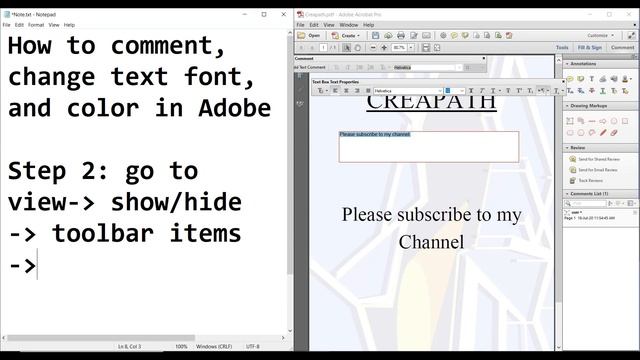
Task: Select the Strikethrough text annotation tool
Action: [592, 91]
